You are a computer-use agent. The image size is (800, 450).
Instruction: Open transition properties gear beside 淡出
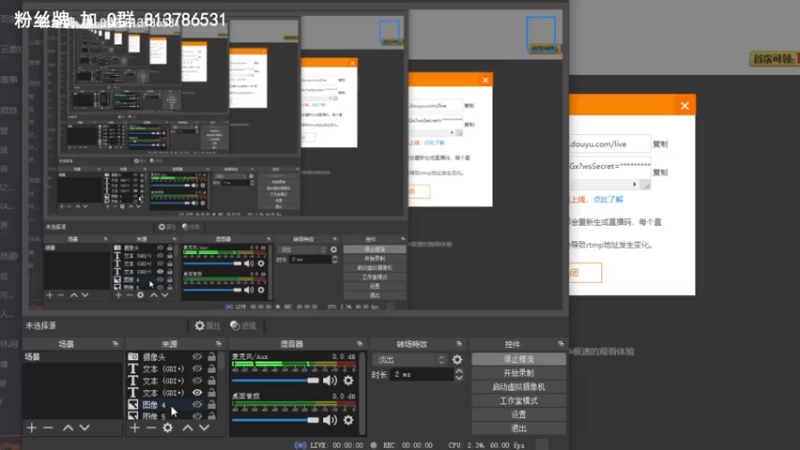pyautogui.click(x=457, y=360)
